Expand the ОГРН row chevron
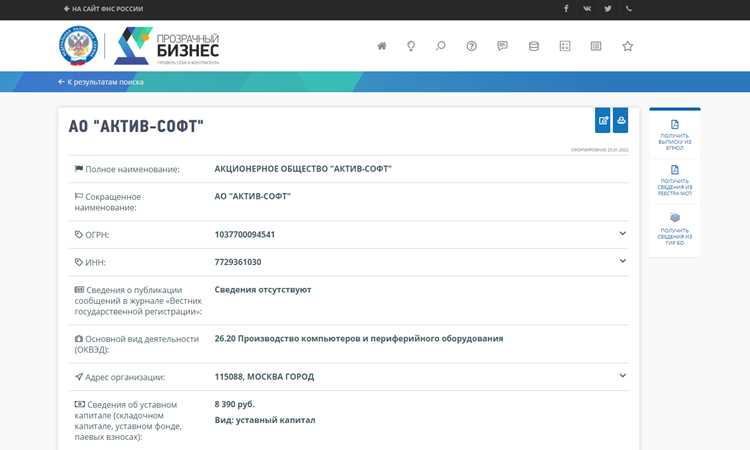 pyautogui.click(x=622, y=234)
